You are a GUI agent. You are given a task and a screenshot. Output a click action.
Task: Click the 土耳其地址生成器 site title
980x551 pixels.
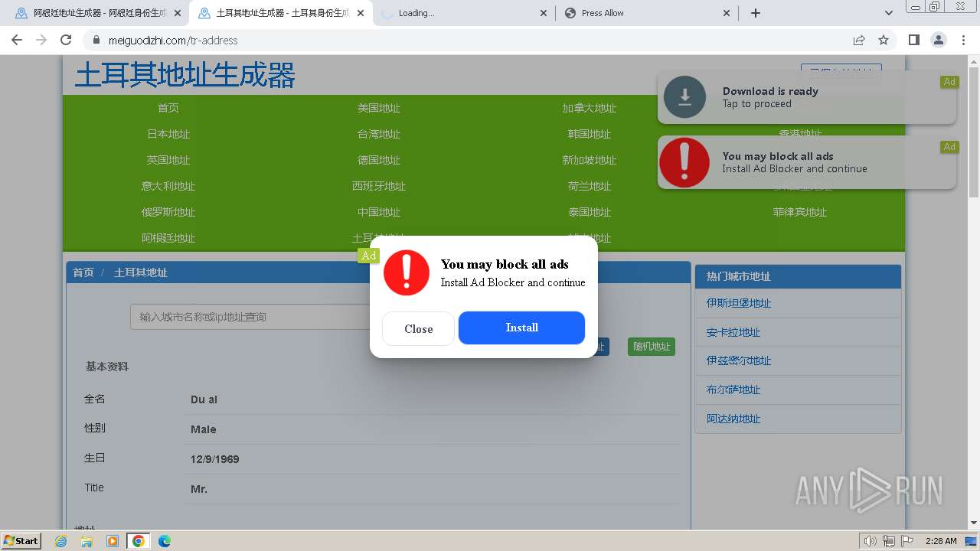point(185,76)
